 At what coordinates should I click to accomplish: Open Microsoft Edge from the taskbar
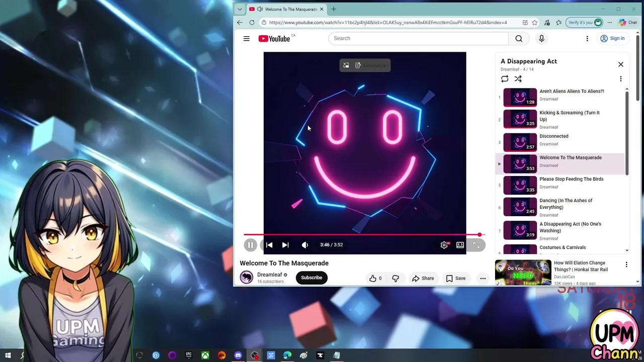(x=287, y=355)
